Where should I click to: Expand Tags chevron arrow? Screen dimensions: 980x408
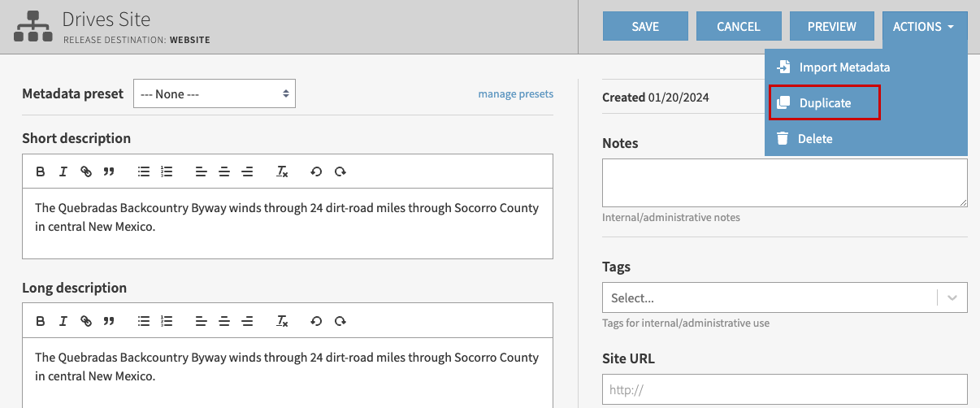tap(952, 297)
